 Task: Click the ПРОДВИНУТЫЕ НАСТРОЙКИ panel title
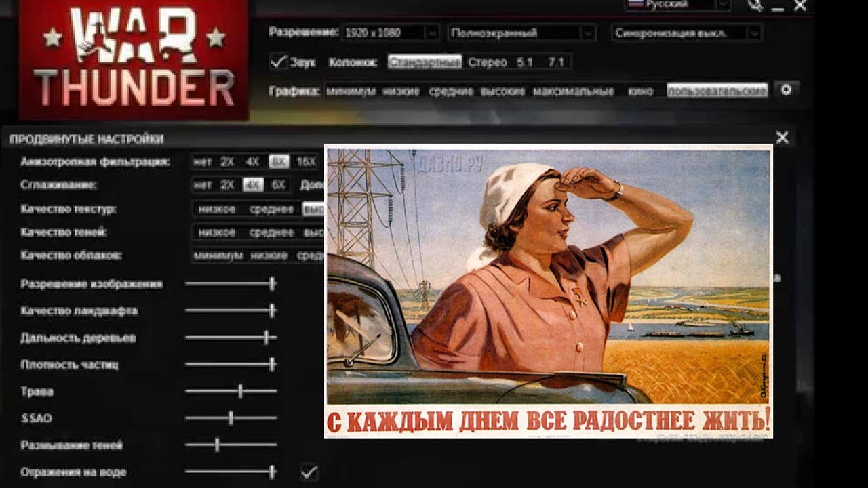[x=86, y=139]
